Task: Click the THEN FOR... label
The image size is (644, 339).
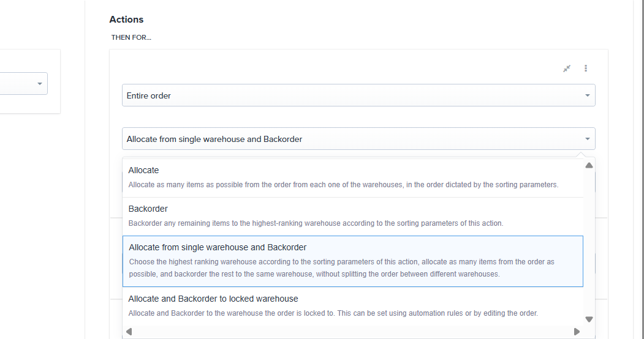Action: pos(131,37)
